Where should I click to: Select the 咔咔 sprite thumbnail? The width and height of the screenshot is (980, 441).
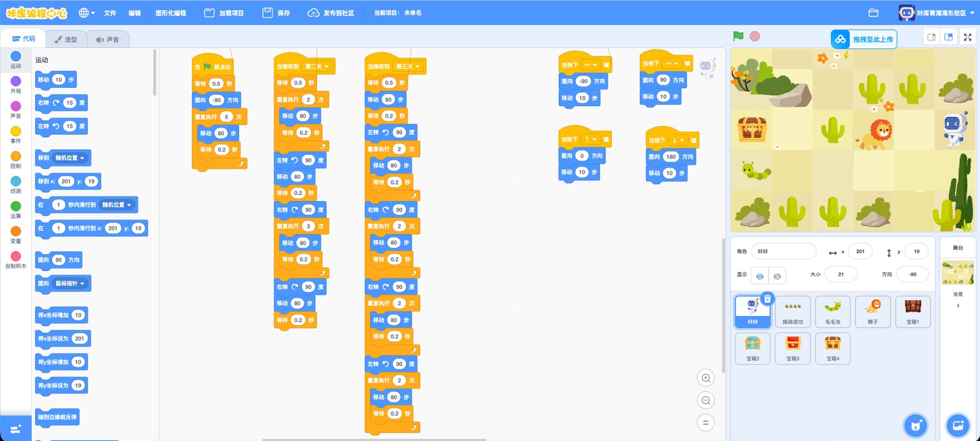752,312
